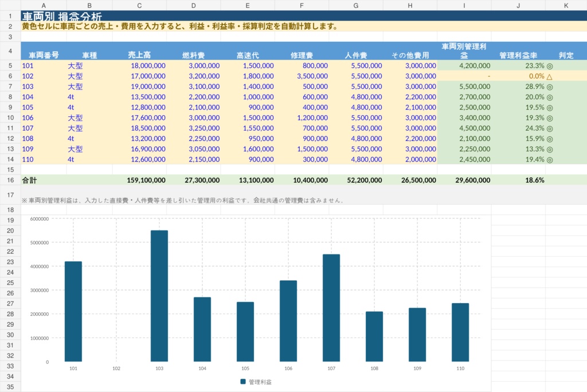
Task: Click the chart bar for vehicle 101
Action: pyautogui.click(x=73, y=312)
